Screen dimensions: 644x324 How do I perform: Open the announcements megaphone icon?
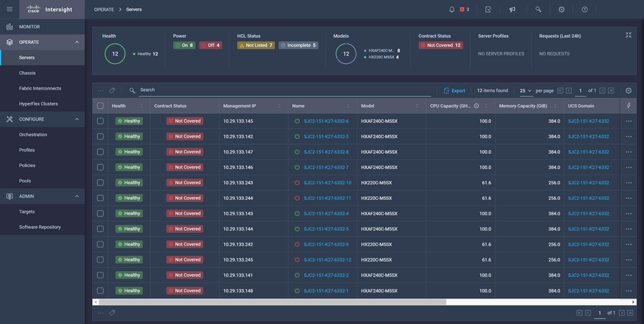point(512,9)
